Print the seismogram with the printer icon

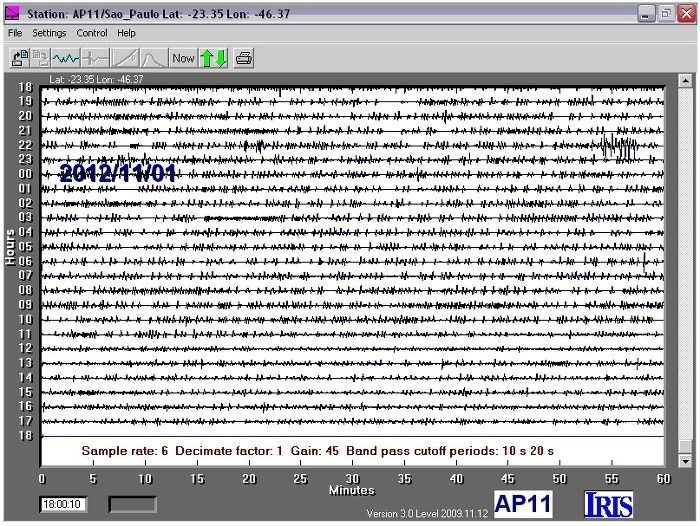[244, 58]
